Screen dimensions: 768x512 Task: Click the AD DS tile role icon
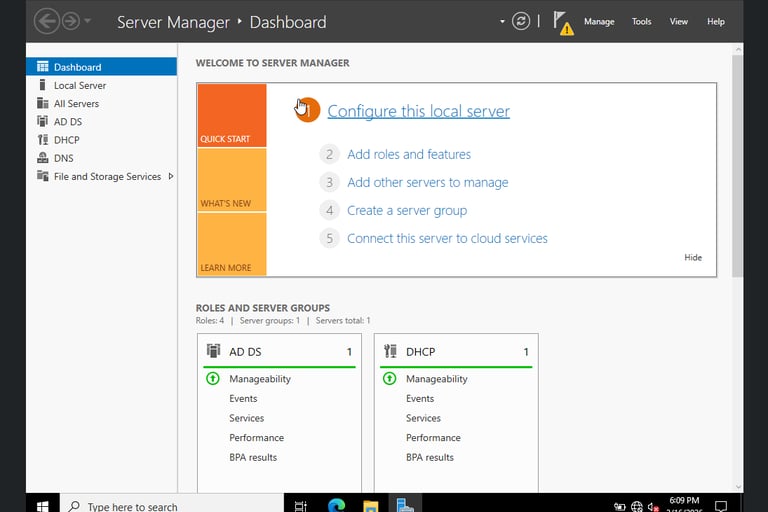point(214,351)
